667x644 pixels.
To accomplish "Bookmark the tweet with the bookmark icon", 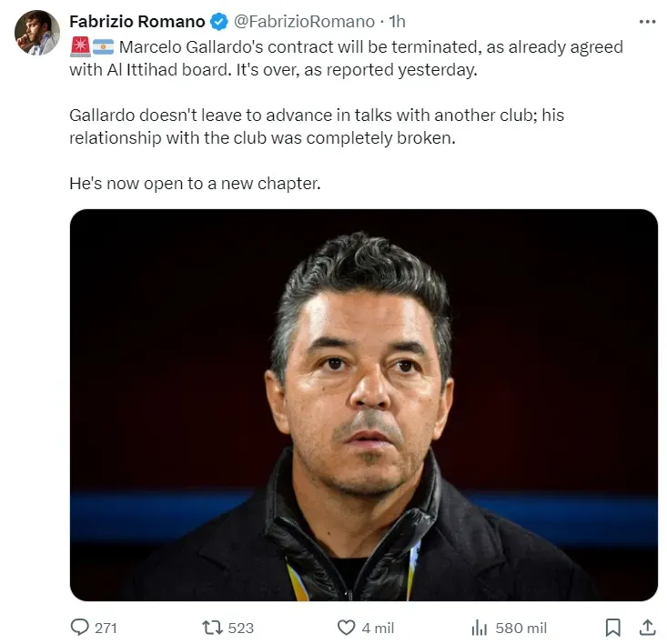I will [612, 628].
